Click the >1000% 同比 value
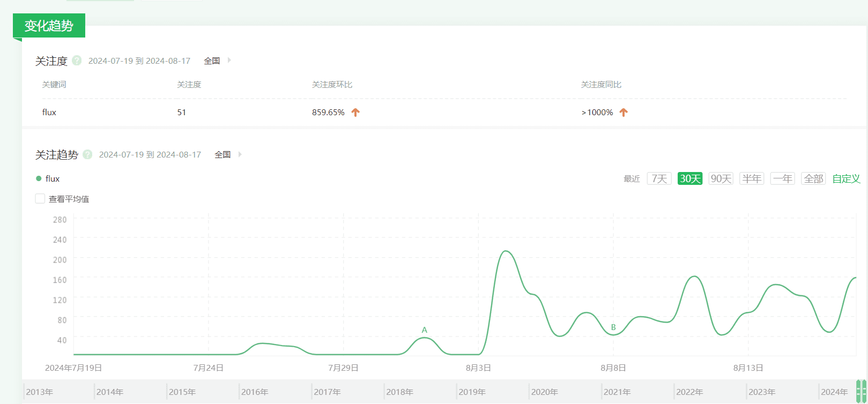This screenshot has height=404, width=868. [597, 113]
